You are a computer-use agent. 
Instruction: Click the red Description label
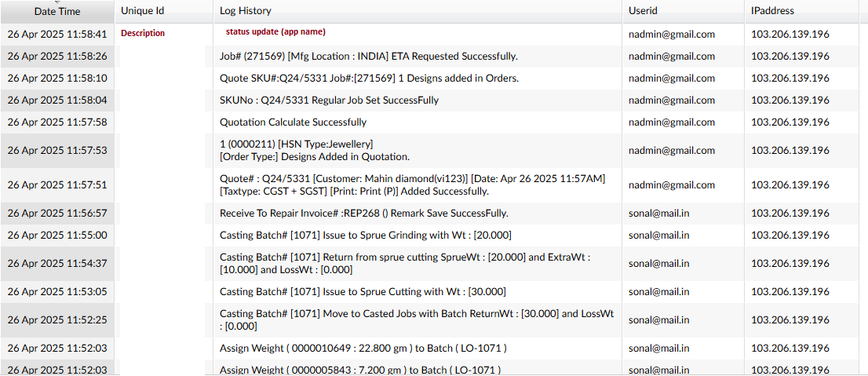coord(143,34)
